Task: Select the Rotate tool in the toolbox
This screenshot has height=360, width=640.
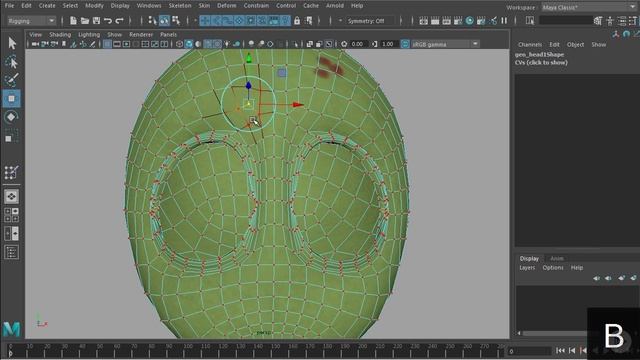Action: 11,117
